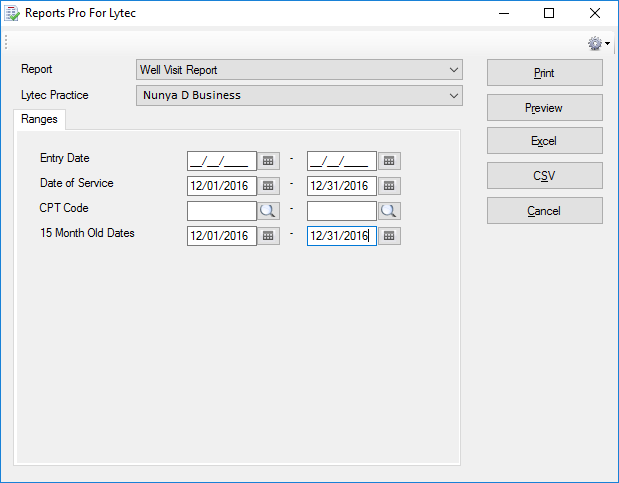The width and height of the screenshot is (619, 483).
Task: Click the Report label
Action: tap(36, 69)
